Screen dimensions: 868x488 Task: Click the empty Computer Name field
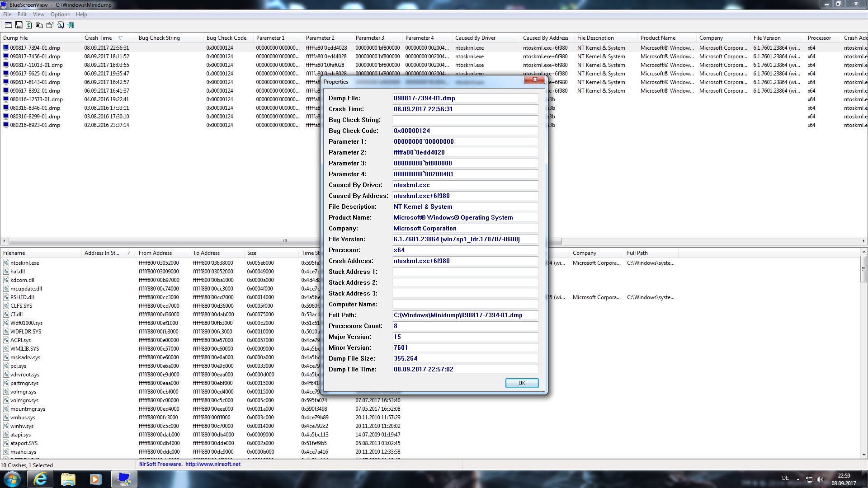pos(465,304)
